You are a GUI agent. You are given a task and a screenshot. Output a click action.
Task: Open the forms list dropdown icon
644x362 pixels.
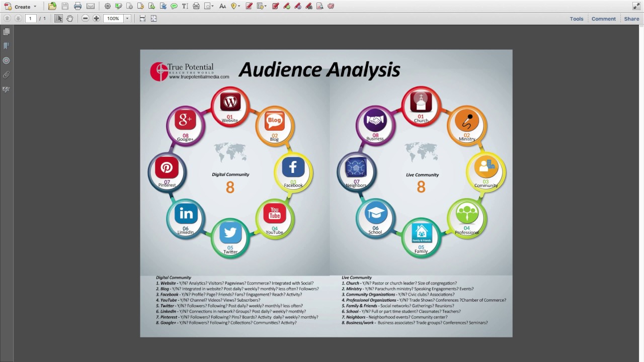(x=262, y=6)
